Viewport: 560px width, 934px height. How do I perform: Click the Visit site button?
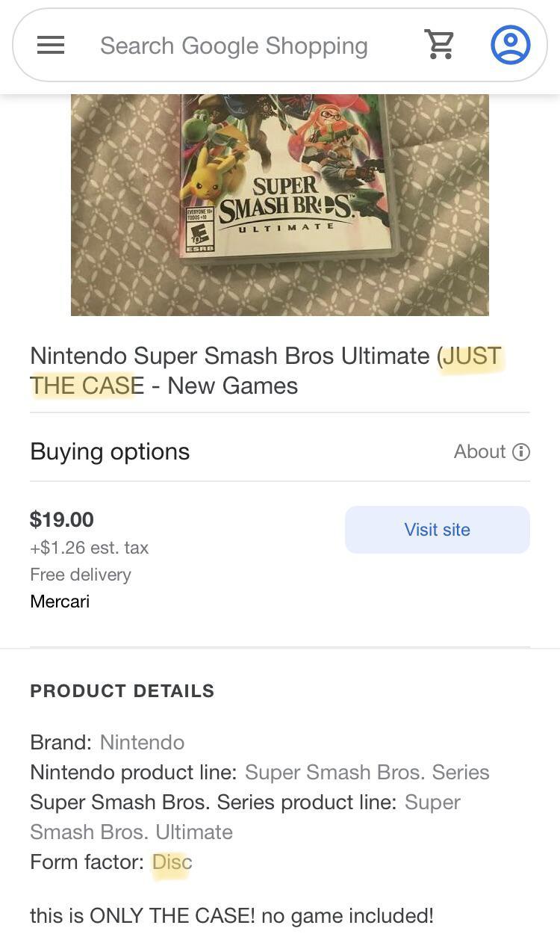437,530
